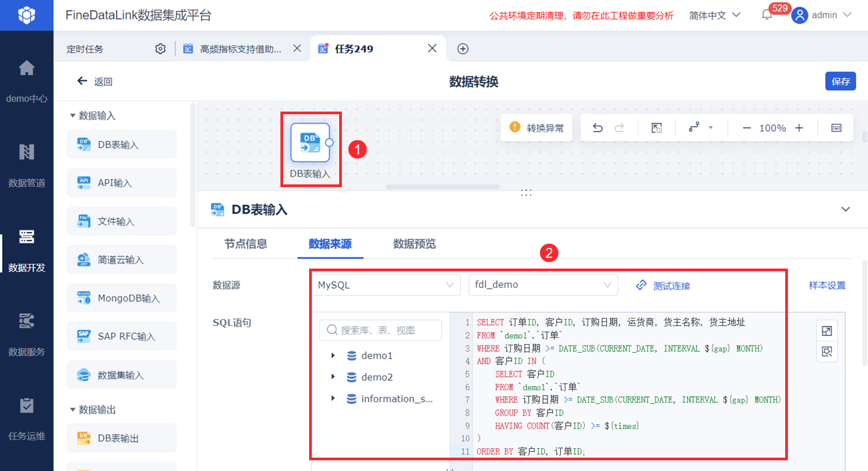Viewport: 868px width, 471px height.
Task: Click the admin user avatar
Action: pos(799,15)
